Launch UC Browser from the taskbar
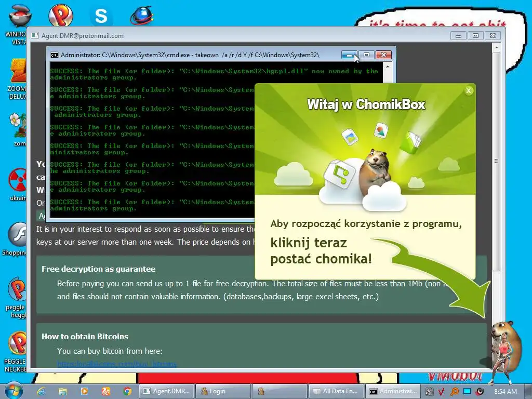This screenshot has height=399, width=532. pos(106,391)
